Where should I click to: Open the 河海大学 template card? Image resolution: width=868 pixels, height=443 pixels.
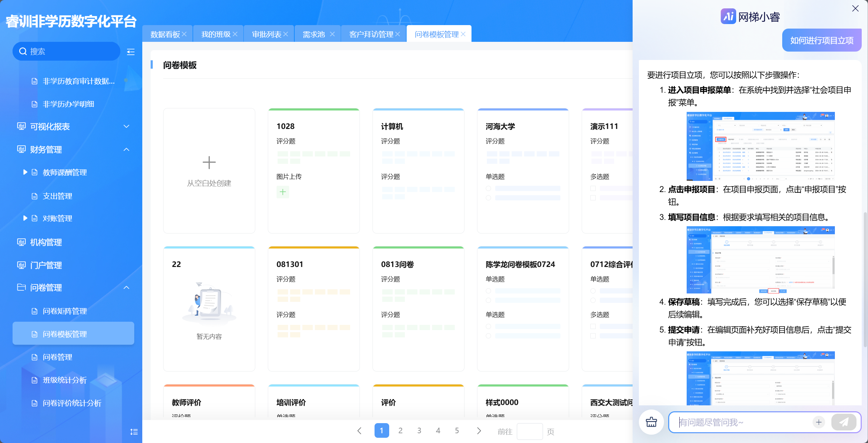pyautogui.click(x=523, y=171)
